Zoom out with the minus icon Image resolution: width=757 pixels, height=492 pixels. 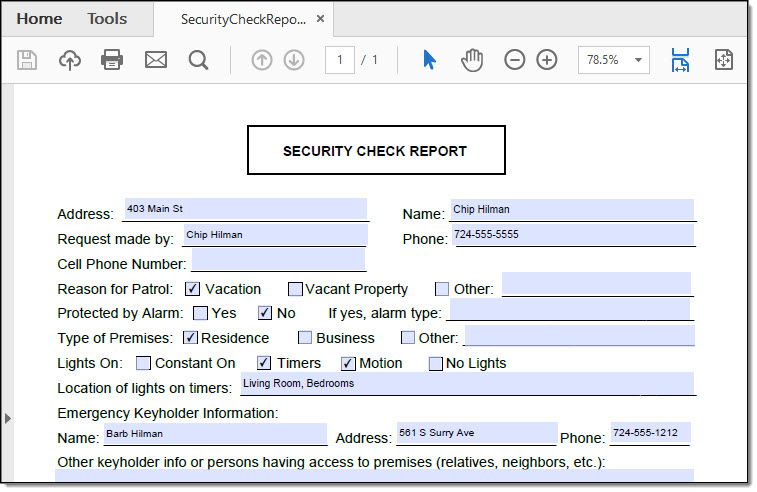pos(514,60)
